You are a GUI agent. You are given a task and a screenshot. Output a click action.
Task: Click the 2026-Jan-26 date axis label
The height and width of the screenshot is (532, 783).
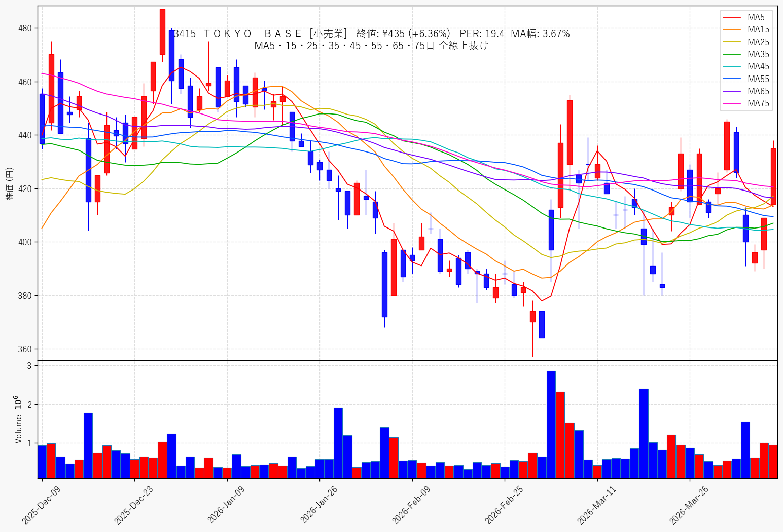point(319,505)
